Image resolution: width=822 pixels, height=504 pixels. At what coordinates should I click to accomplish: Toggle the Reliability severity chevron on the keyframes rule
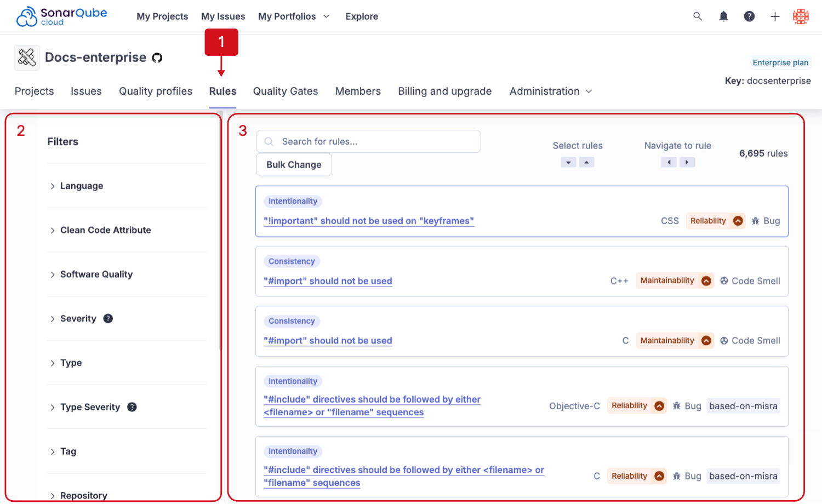739,221
